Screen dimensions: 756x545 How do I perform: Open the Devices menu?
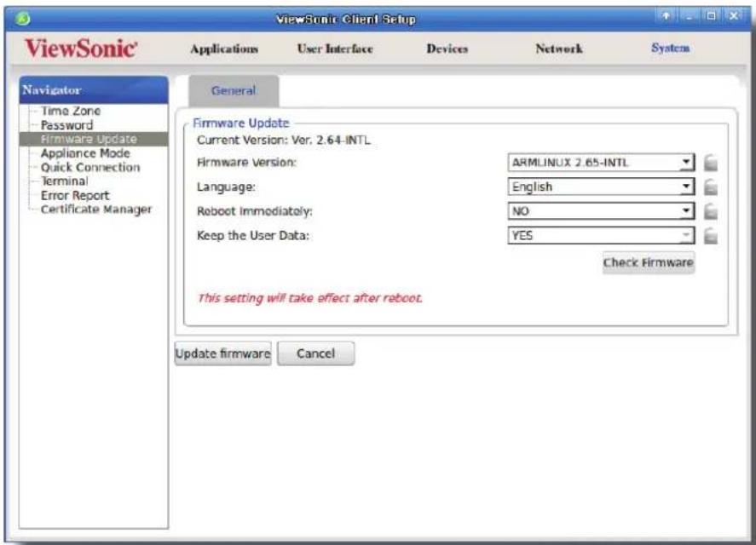tap(447, 49)
